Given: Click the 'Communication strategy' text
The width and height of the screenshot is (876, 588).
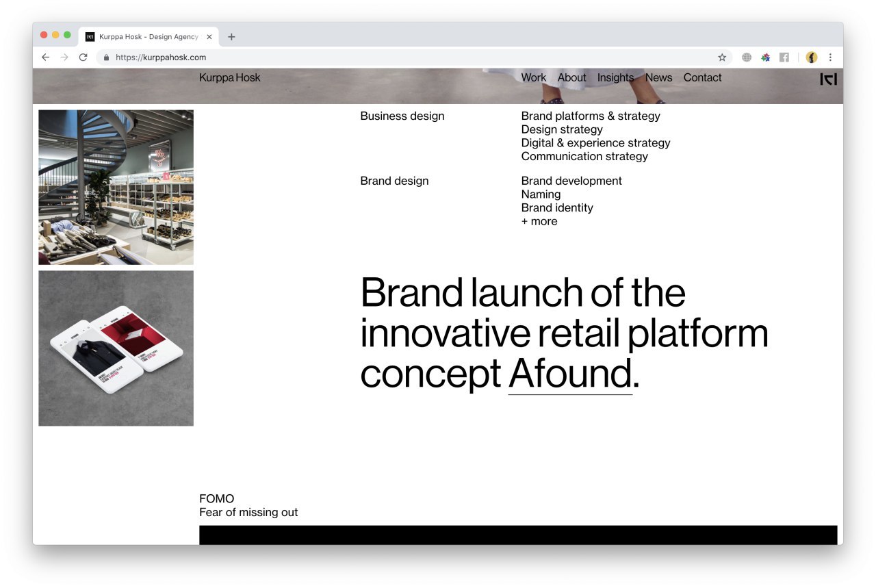Looking at the screenshot, I should (584, 156).
